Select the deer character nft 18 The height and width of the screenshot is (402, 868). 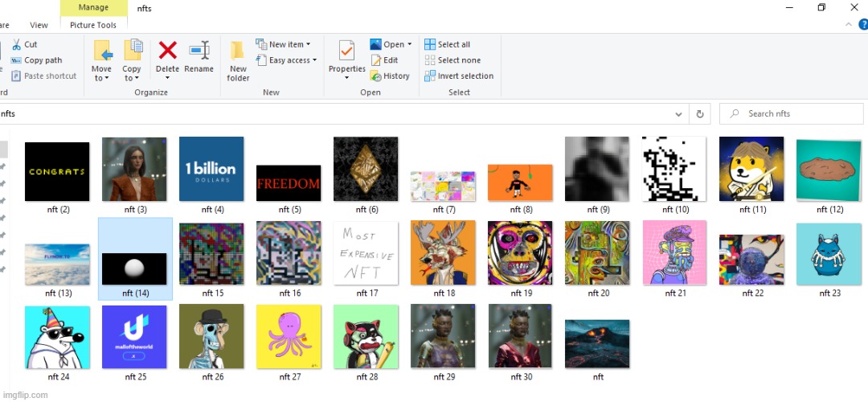pos(443,252)
